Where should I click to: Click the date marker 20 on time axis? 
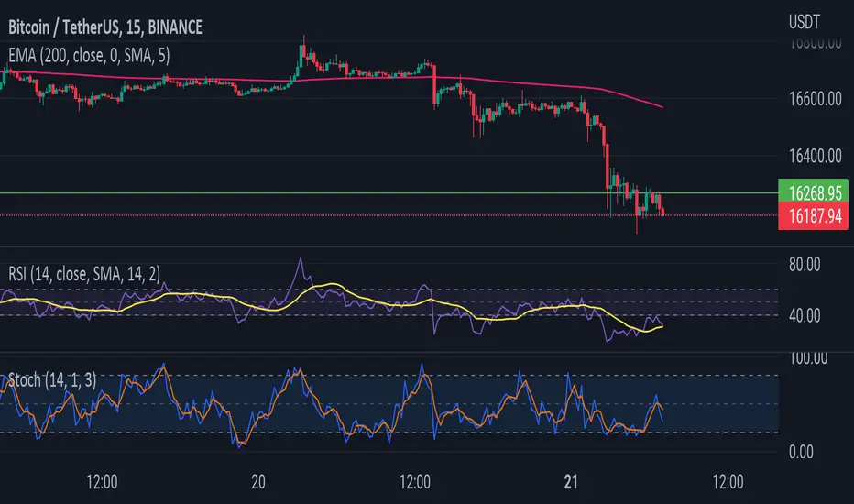point(258,482)
